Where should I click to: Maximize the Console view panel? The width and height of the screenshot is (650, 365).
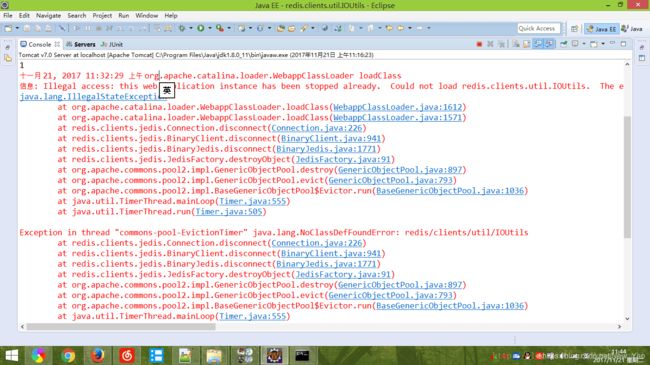pos(623,44)
